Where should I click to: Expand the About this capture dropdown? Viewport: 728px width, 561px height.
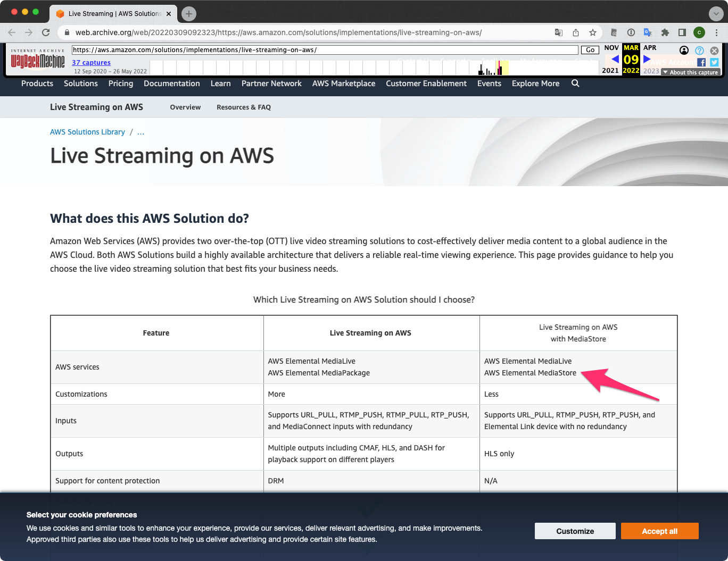691,72
